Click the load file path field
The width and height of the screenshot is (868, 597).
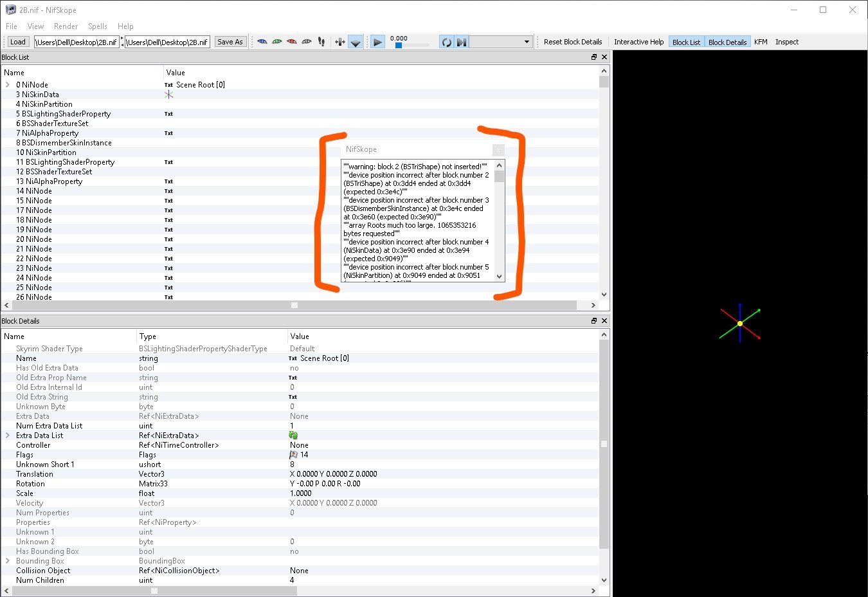click(x=77, y=42)
